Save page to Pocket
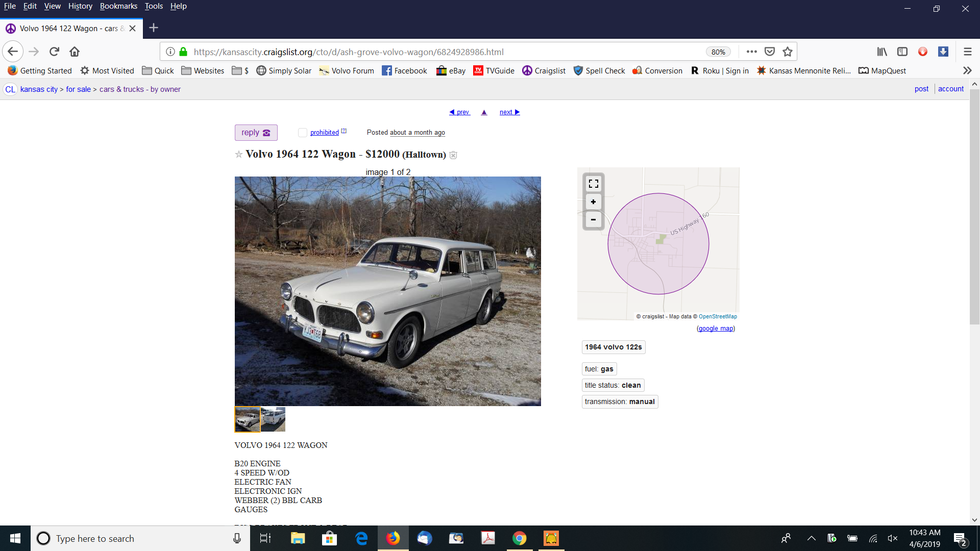Image resolution: width=980 pixels, height=551 pixels. 770,52
